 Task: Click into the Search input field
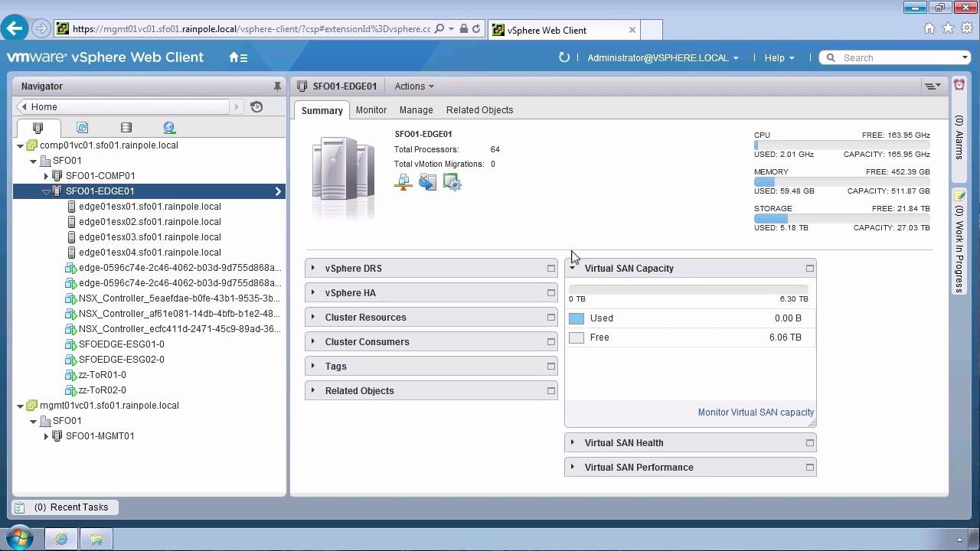pyautogui.click(x=900, y=57)
